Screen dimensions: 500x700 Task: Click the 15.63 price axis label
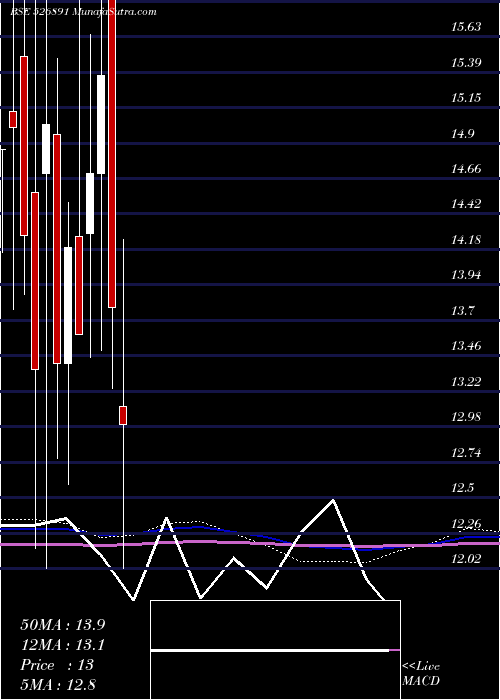coord(466,27)
